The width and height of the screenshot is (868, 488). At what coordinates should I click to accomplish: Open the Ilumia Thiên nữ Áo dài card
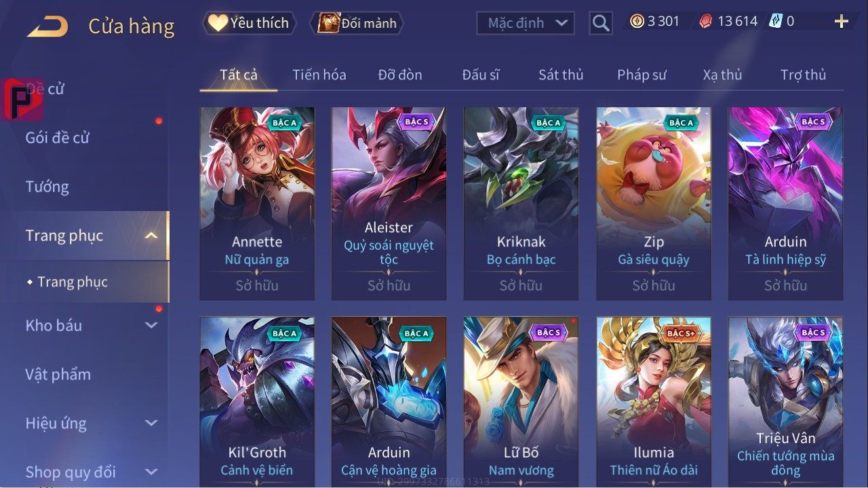click(x=654, y=402)
